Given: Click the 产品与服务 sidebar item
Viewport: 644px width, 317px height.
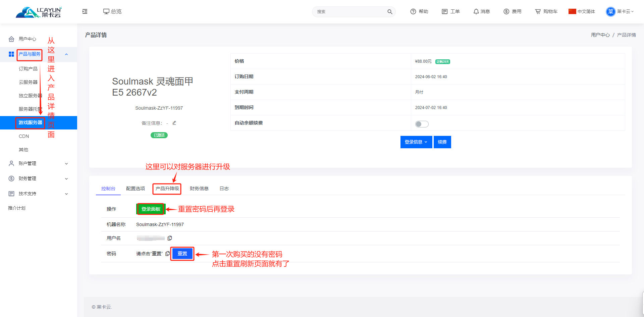Looking at the screenshot, I should coord(30,54).
